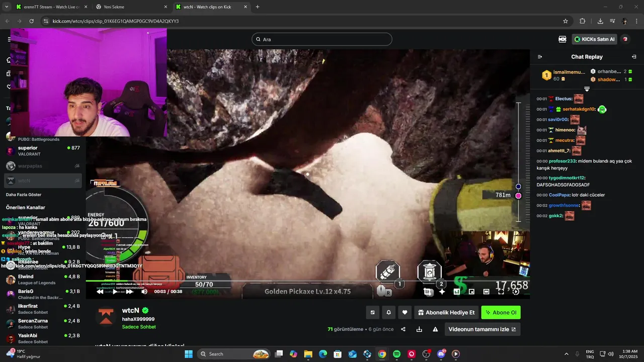The height and width of the screenshot is (362, 644).
Task: Click the Abone Ol subscribe button
Action: [501, 312]
